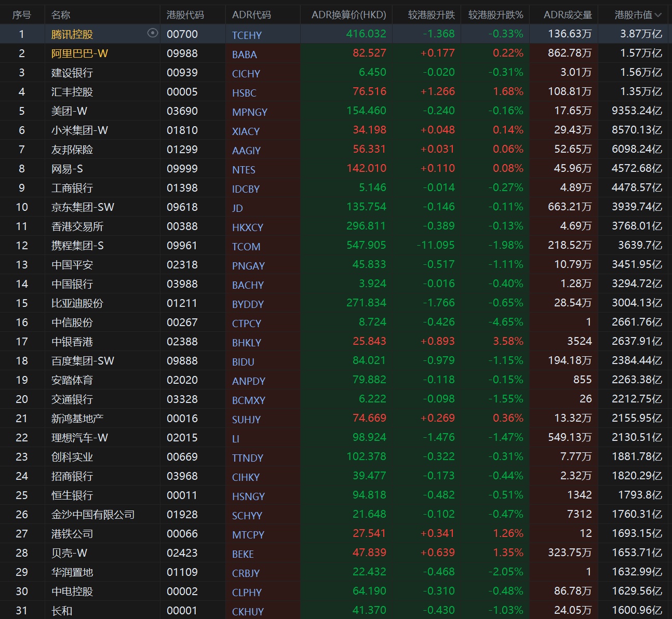Select the 新鸿基地产 stock name
The height and width of the screenshot is (619, 672).
(x=77, y=419)
